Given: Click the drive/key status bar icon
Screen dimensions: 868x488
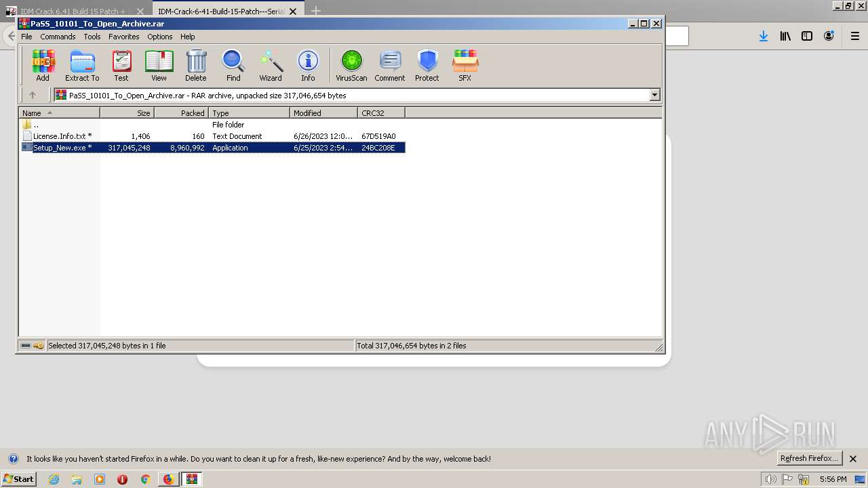Looking at the screenshot, I should pyautogui.click(x=32, y=346).
